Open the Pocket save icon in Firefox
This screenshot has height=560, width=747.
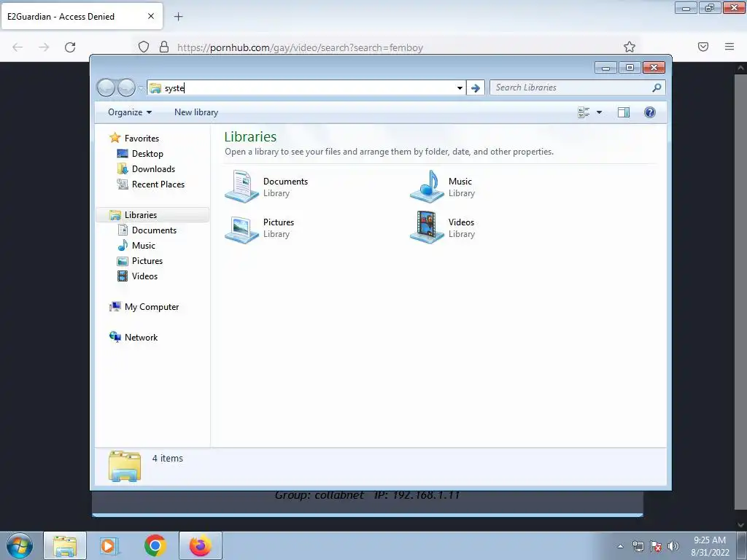pyautogui.click(x=703, y=47)
